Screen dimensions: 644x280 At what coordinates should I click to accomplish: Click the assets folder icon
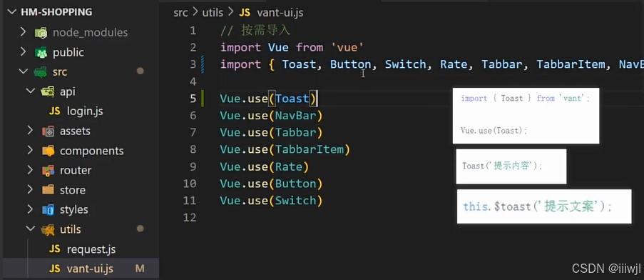(48, 131)
